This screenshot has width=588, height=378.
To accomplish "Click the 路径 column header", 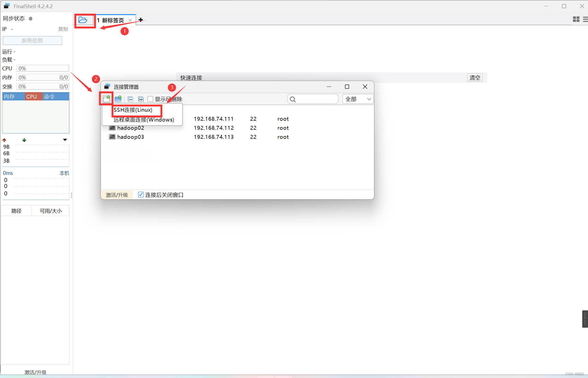I will 16,211.
